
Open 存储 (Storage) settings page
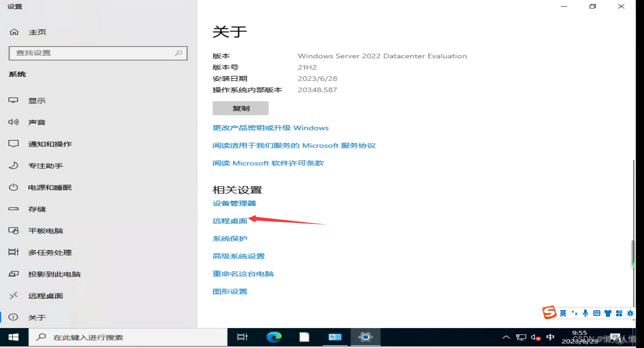click(37, 209)
